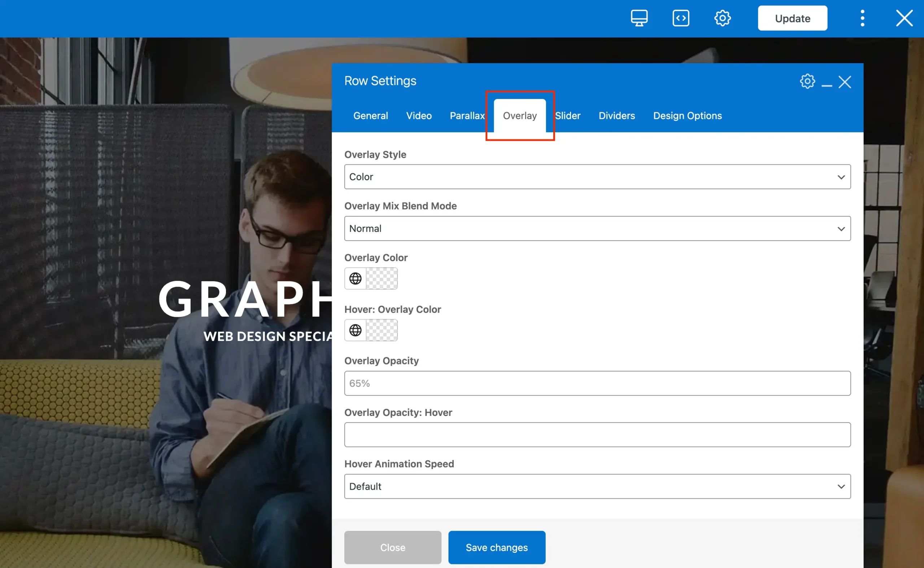Expand the Overlay Style dropdown
The image size is (924, 568).
(597, 177)
